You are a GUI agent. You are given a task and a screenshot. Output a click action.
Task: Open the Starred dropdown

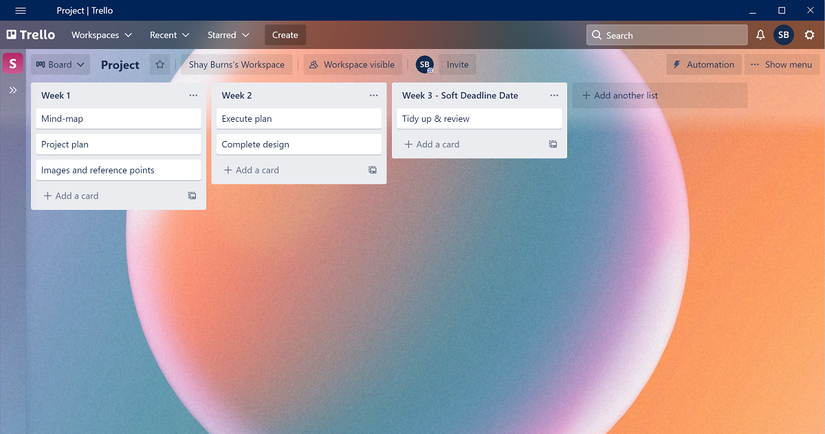(228, 35)
